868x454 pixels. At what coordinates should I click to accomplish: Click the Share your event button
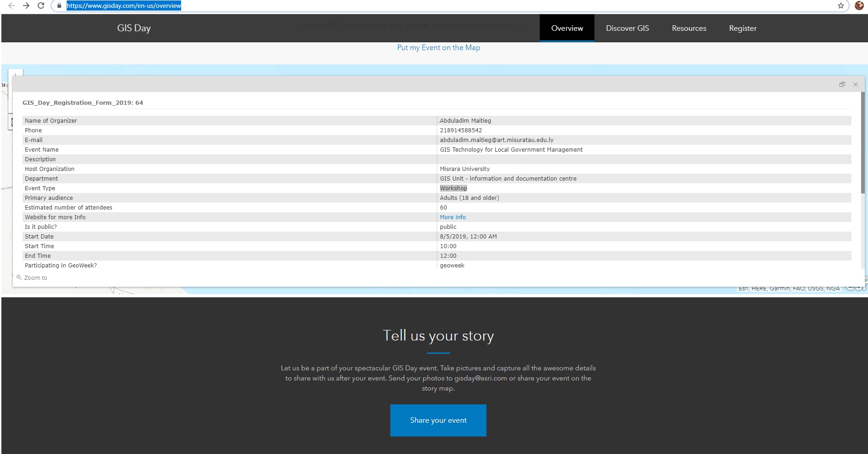pos(438,420)
